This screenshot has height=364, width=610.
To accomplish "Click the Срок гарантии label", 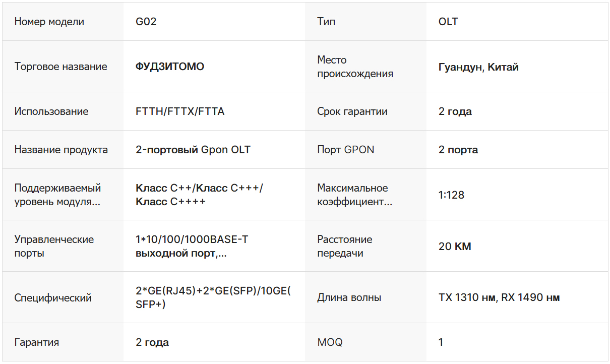I will coord(352,111).
